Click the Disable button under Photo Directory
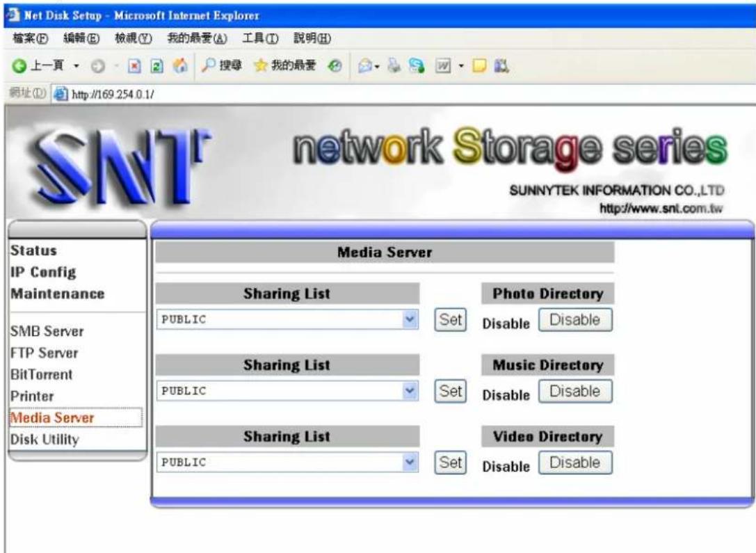The width and height of the screenshot is (756, 553). tap(575, 320)
